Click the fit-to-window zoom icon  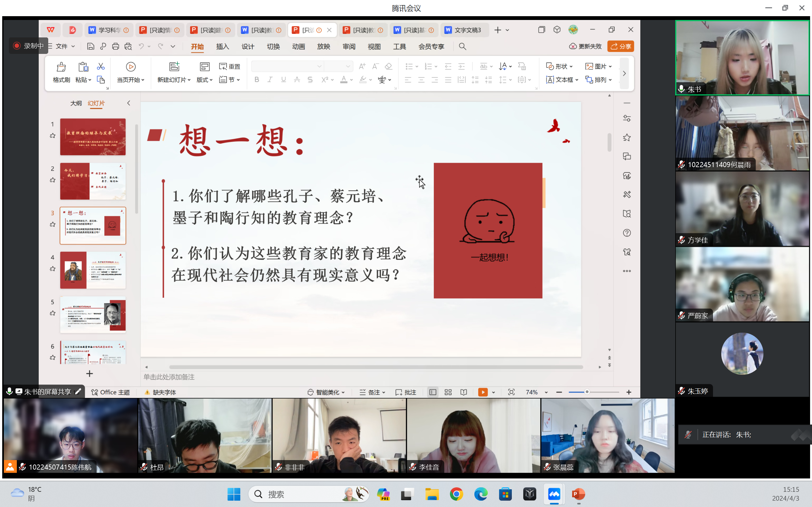tap(512, 392)
